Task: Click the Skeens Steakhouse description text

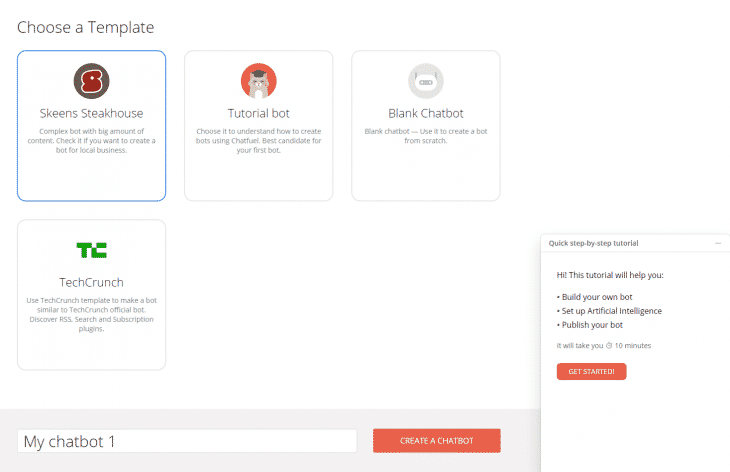Action: tap(91, 140)
